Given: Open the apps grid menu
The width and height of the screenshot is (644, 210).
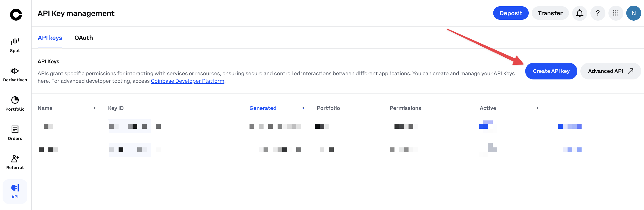Looking at the screenshot, I should pyautogui.click(x=615, y=13).
